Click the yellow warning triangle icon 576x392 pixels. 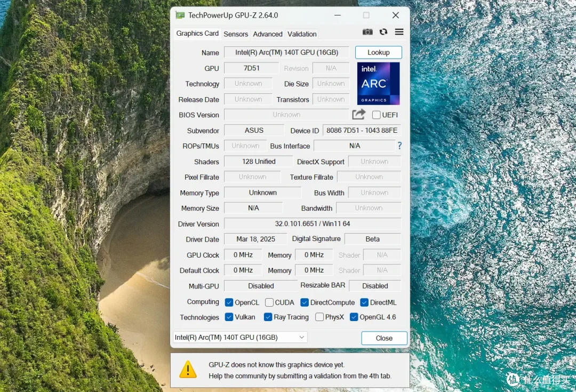click(x=188, y=369)
